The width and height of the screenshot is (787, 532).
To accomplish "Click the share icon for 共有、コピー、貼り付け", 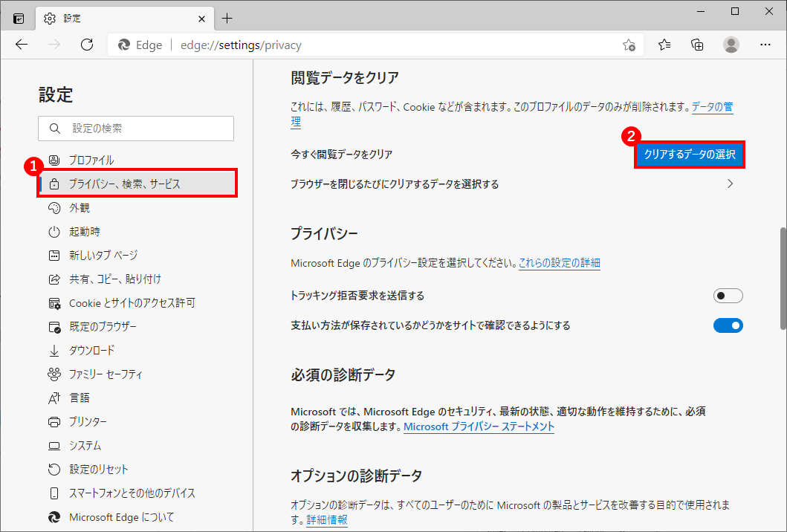I will click(x=54, y=279).
